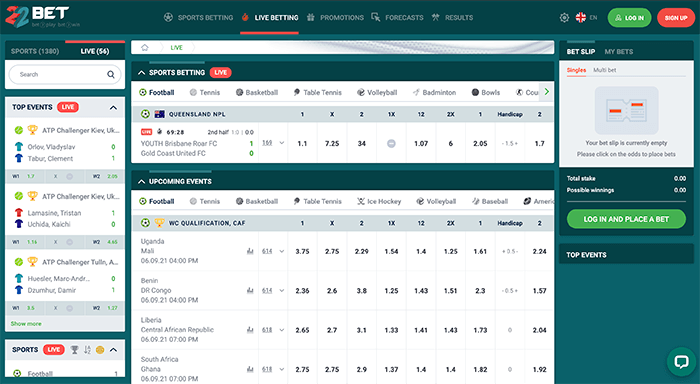This screenshot has height=384, width=700.
Task: Select Tennis in live sports tabs
Action: [x=205, y=92]
